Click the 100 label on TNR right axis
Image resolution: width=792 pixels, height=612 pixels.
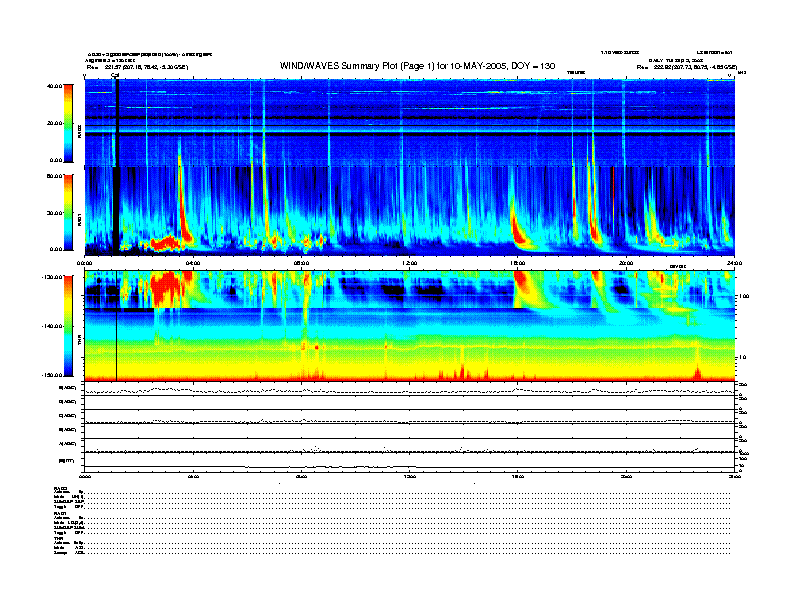(744, 296)
